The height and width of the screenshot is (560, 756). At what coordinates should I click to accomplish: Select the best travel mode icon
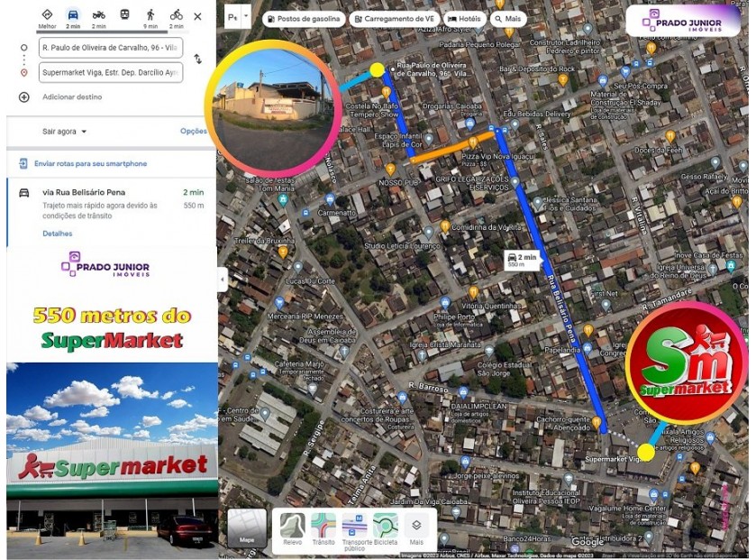[x=47, y=14]
